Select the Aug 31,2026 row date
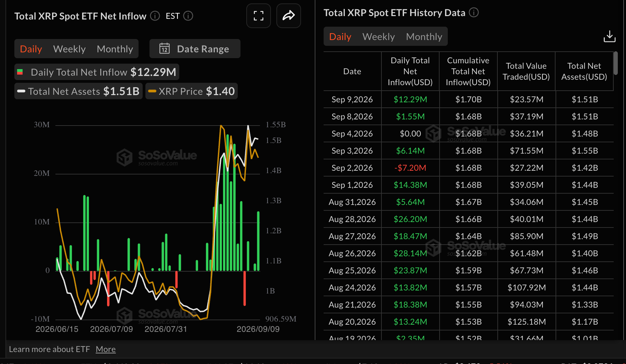Viewport: 626px width, 364px height. point(352,202)
